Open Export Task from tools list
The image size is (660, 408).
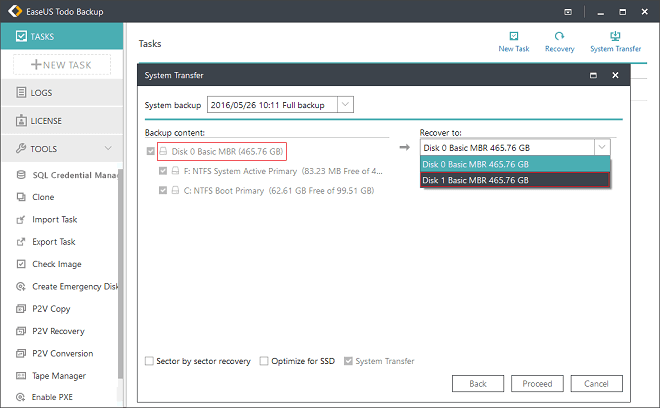click(x=54, y=242)
